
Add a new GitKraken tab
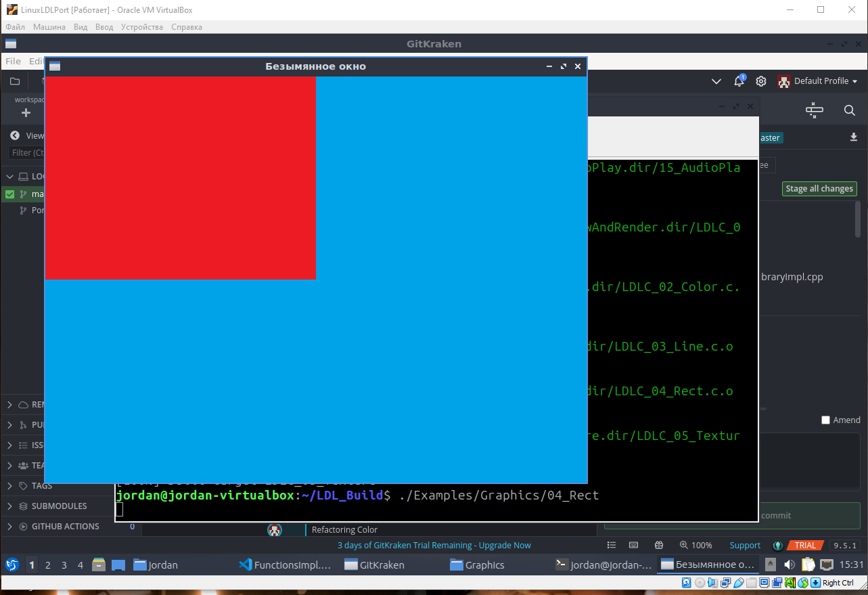26,112
